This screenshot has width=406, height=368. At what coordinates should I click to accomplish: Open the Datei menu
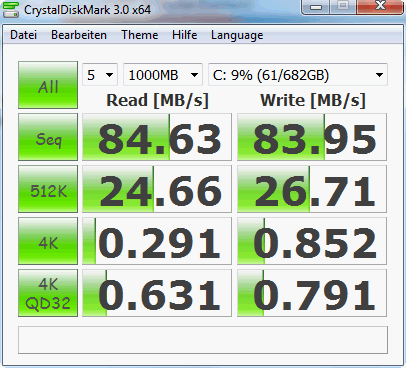coord(23,35)
